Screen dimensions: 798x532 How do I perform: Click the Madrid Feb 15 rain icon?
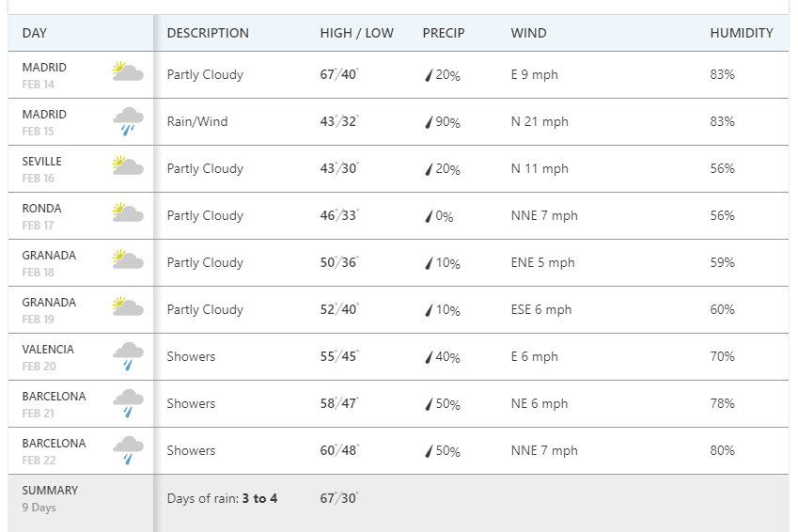pyautogui.click(x=127, y=121)
